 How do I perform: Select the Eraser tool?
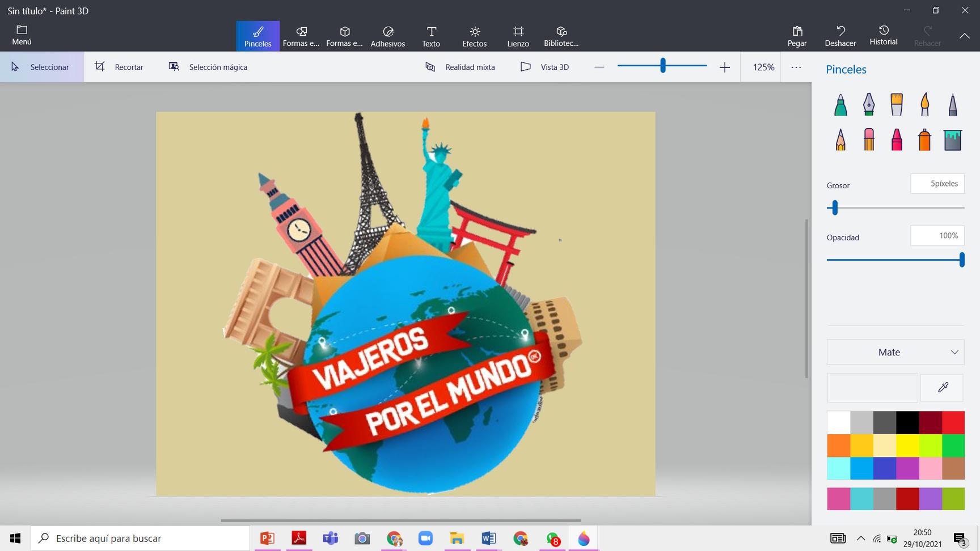(869, 139)
